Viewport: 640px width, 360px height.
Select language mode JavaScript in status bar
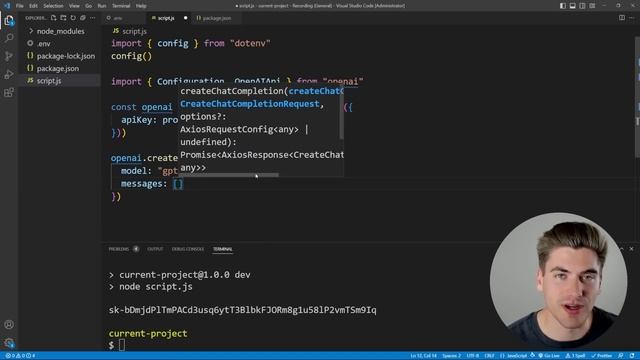click(516, 356)
